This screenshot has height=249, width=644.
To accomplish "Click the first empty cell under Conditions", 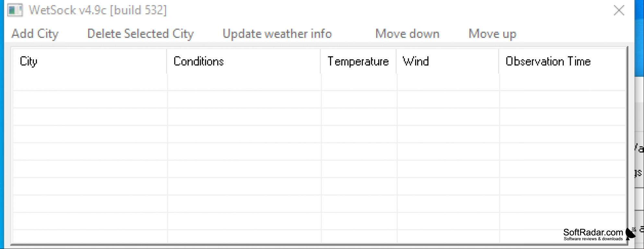I will (x=244, y=82).
